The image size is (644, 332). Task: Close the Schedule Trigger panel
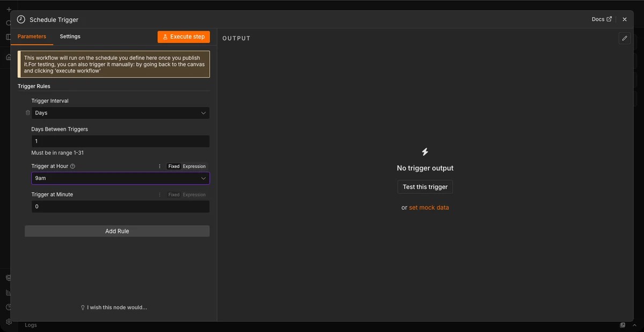tap(625, 19)
